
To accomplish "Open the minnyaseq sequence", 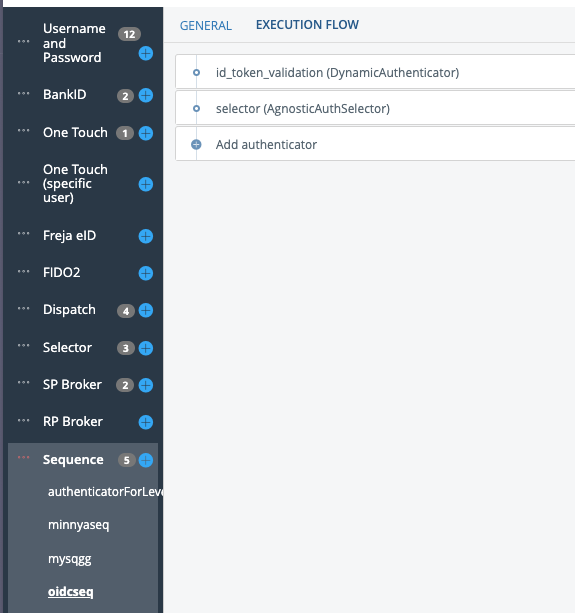I will (79, 525).
